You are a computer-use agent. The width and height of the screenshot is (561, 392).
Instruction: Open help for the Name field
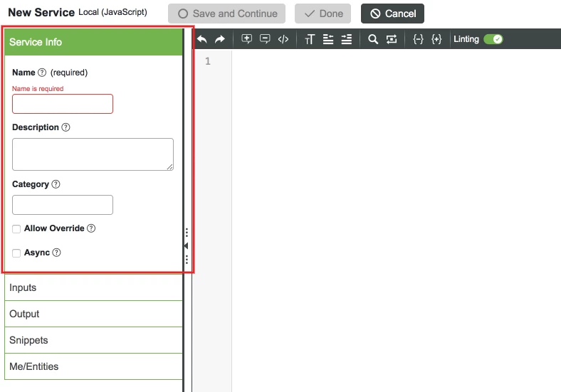pyautogui.click(x=42, y=73)
